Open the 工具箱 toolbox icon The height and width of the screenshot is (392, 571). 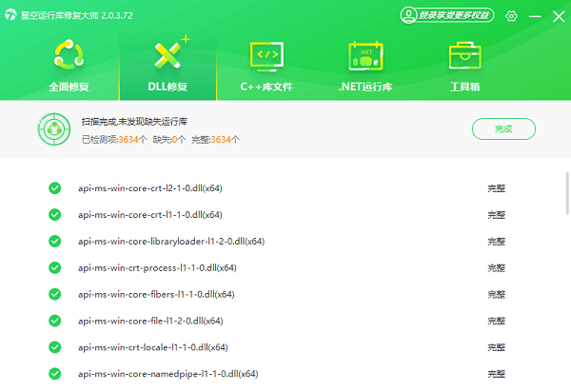(x=465, y=55)
